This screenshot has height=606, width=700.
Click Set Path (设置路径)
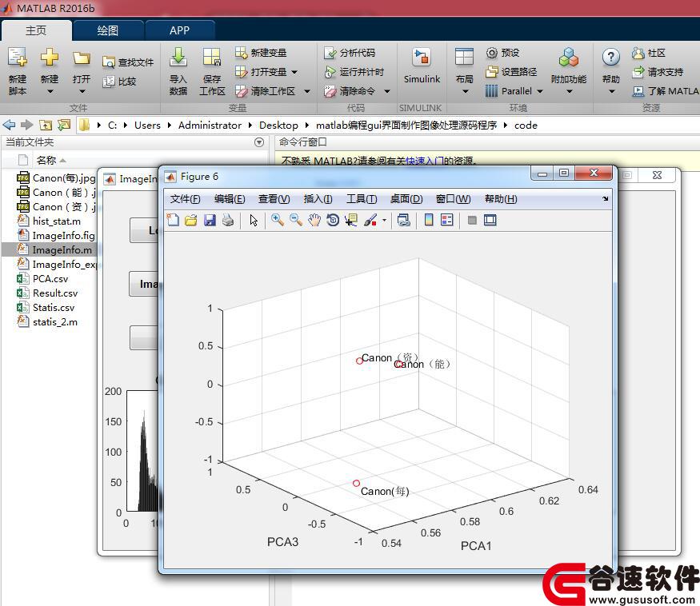(511, 72)
